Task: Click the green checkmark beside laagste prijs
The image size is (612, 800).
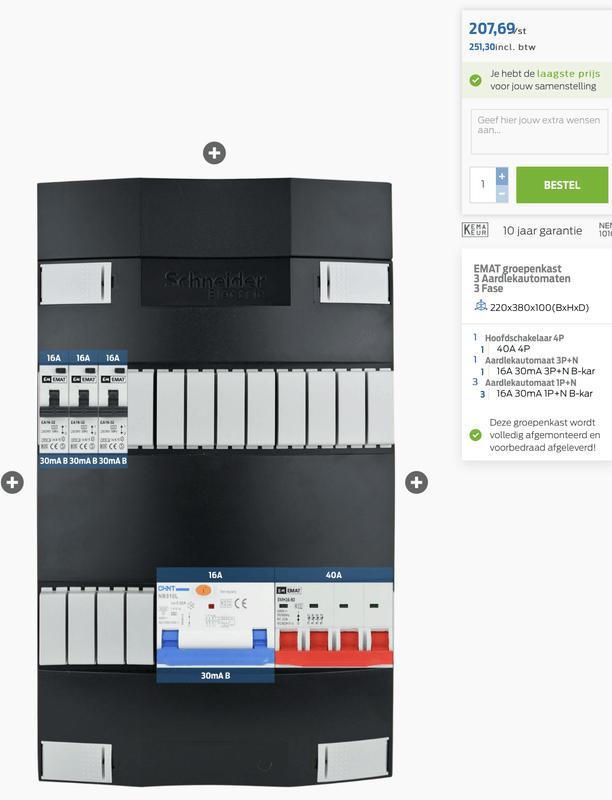Action: pyautogui.click(x=475, y=80)
